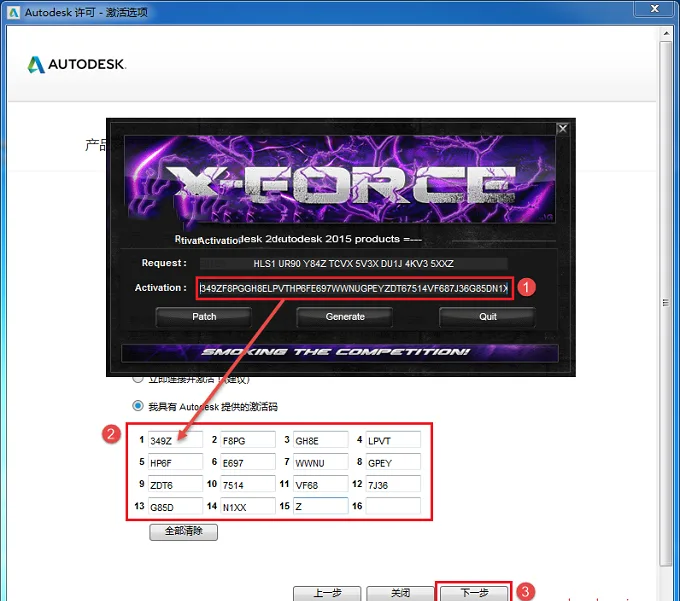Click activation code box 5 with HP6F
The image size is (680, 601).
(175, 462)
